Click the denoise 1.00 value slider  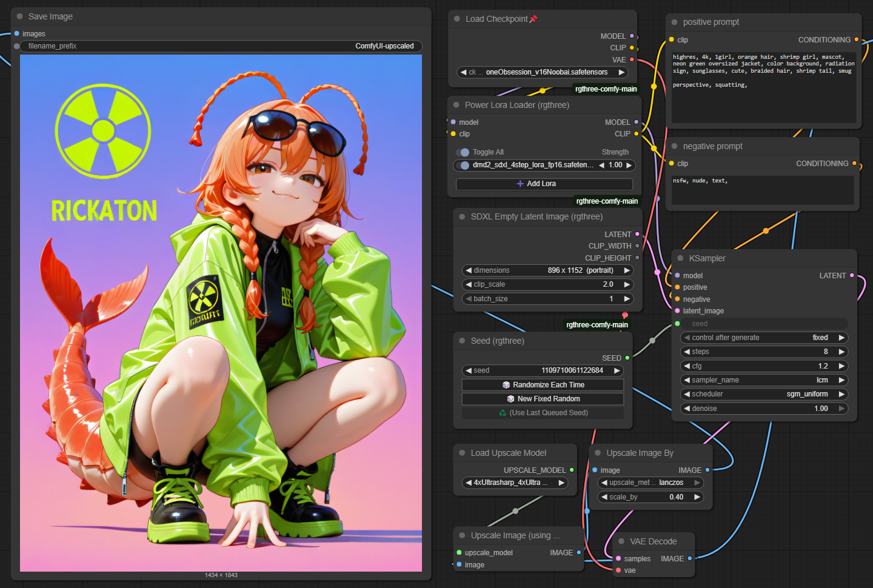tap(764, 409)
